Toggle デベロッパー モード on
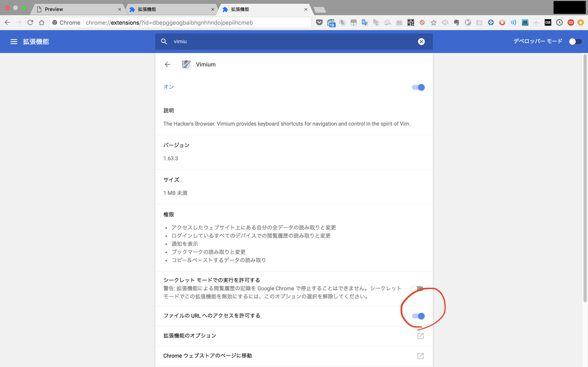 [x=575, y=41]
